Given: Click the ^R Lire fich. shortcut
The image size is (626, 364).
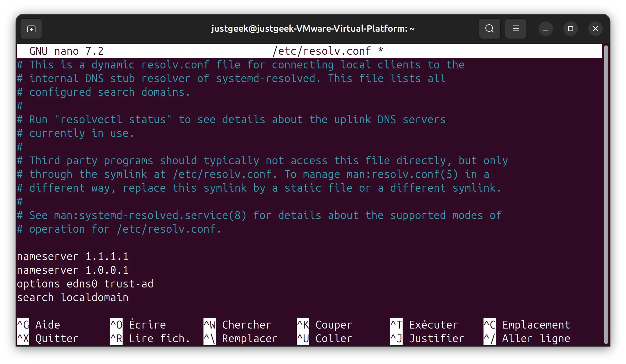Looking at the screenshot, I should 150,338.
